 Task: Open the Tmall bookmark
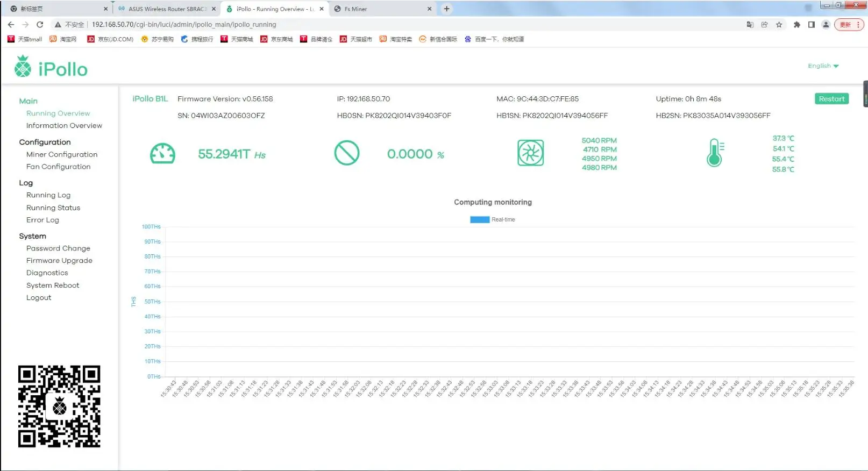tap(25, 39)
